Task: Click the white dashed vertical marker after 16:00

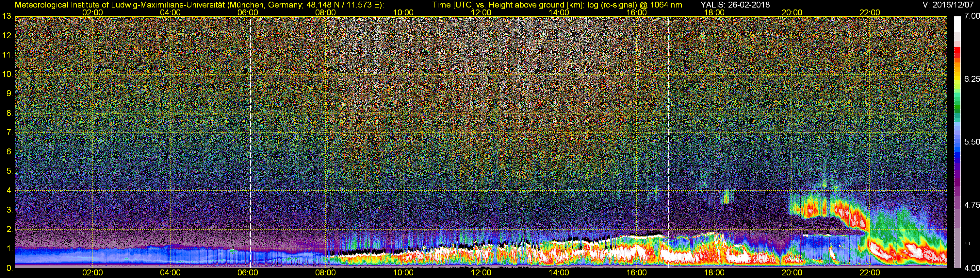Action: pos(668,142)
